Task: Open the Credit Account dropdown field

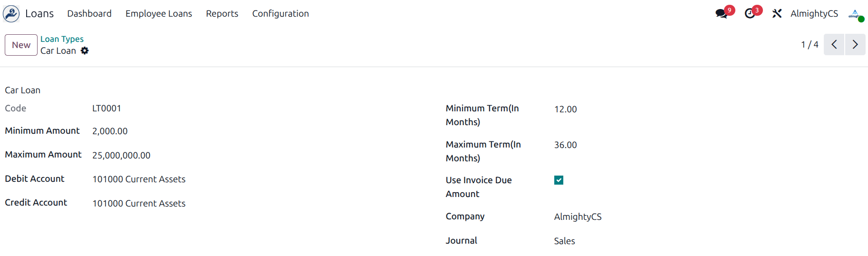Action: [139, 204]
